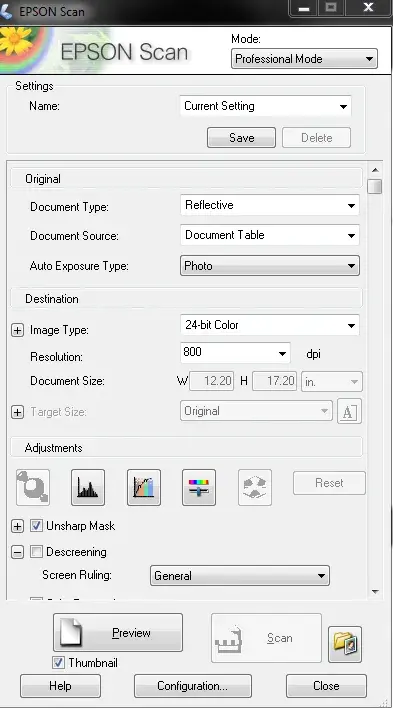Open the Image Type dropdown

[x=270, y=325]
